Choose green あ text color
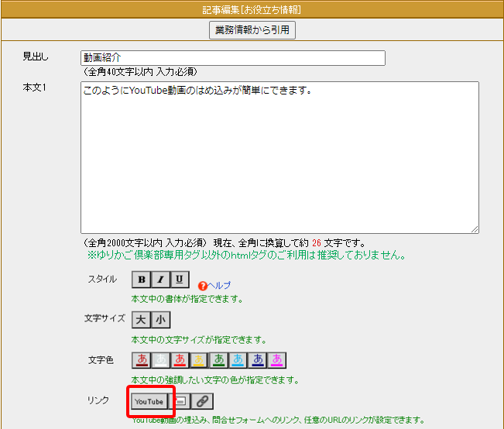 [x=218, y=360]
